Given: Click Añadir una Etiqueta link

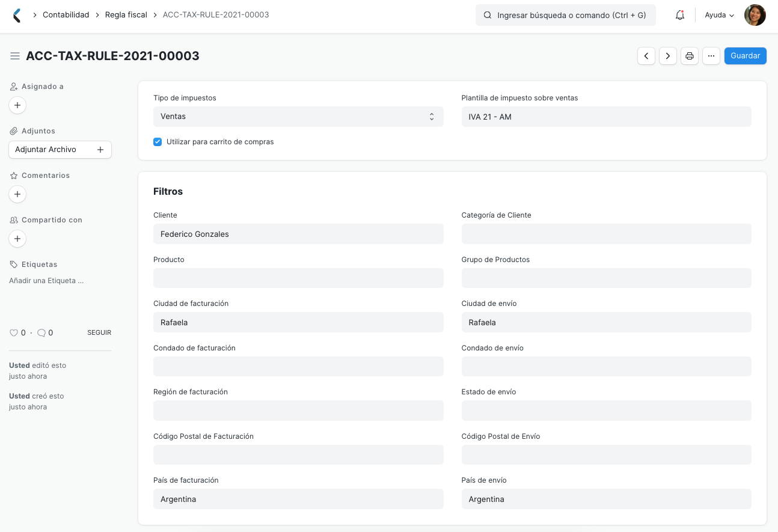Looking at the screenshot, I should (46, 281).
